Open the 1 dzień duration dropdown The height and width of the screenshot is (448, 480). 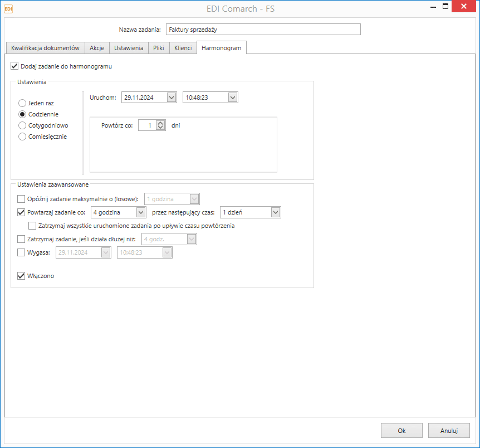click(x=276, y=212)
